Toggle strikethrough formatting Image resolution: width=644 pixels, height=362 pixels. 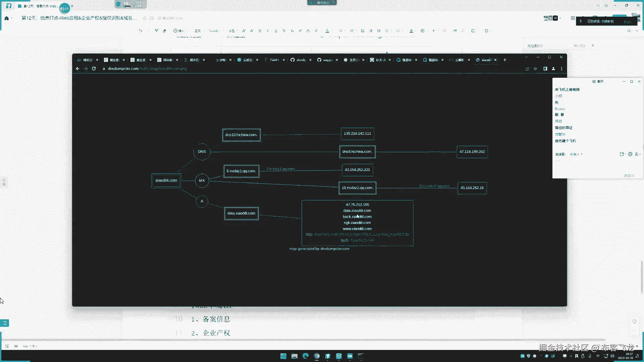(x=284, y=31)
